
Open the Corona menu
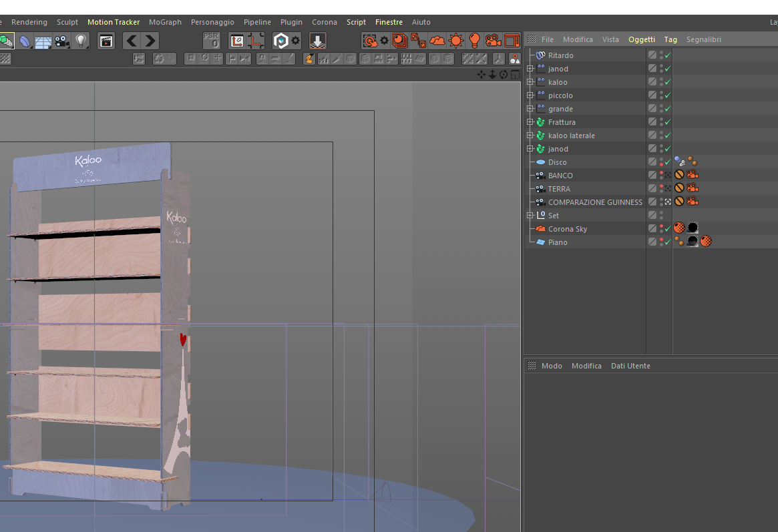[x=325, y=22]
